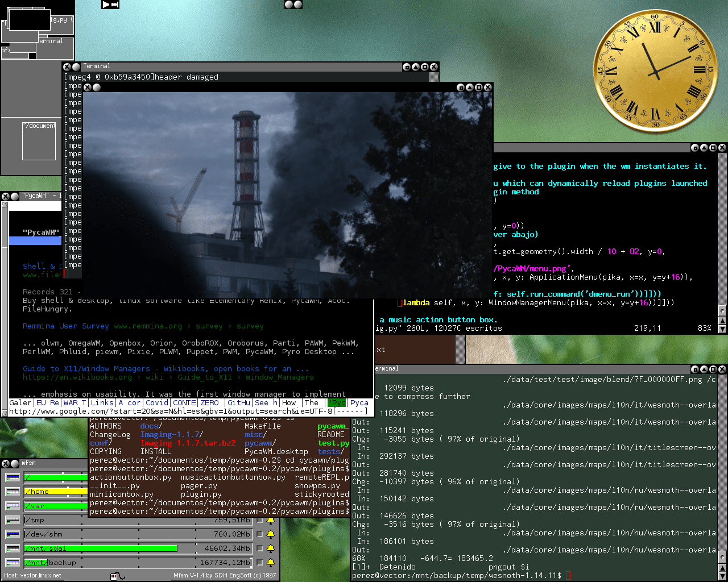The width and height of the screenshot is (728, 582).
Task: Open the Remmina User Survey search result
Action: coord(66,326)
